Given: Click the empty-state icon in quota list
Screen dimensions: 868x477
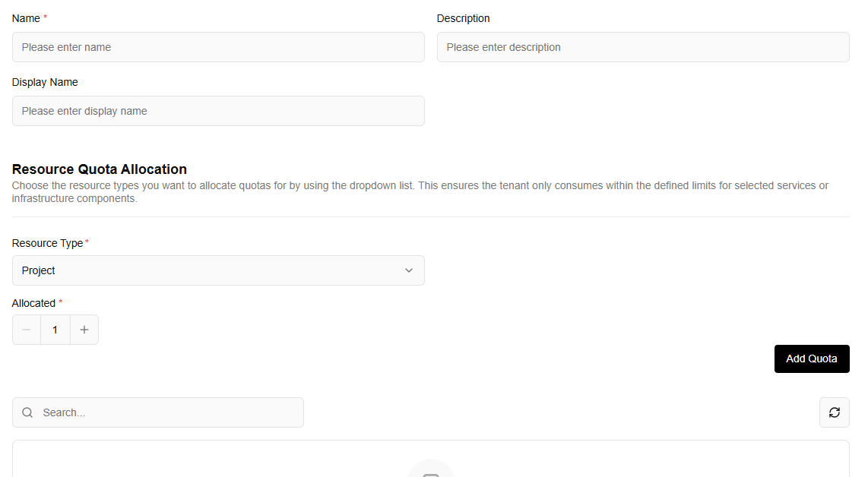Looking at the screenshot, I should [430, 471].
